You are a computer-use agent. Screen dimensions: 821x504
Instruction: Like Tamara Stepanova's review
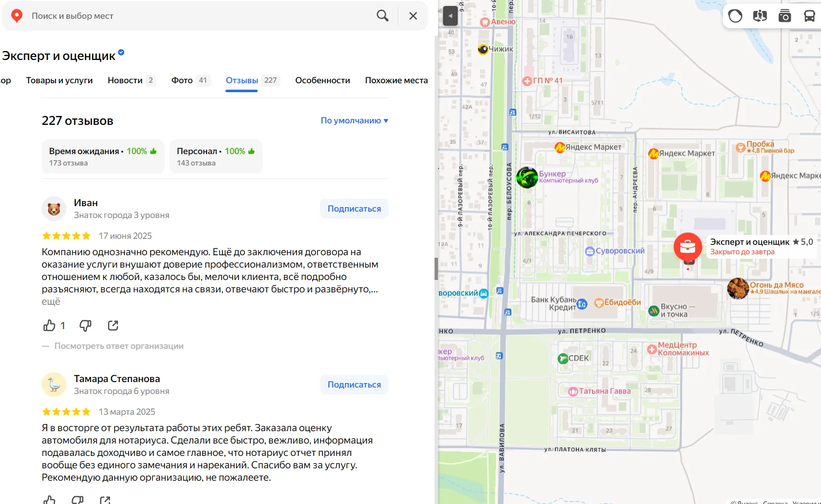(x=49, y=500)
